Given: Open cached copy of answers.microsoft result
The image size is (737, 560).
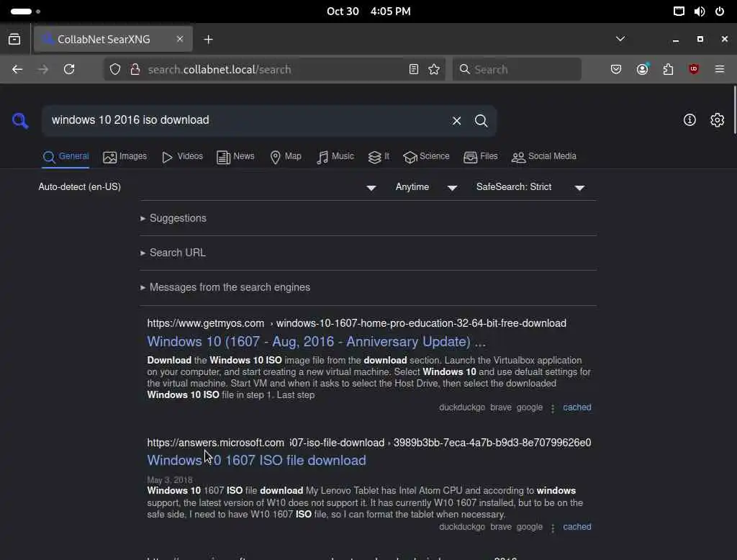Looking at the screenshot, I should pos(577,527).
